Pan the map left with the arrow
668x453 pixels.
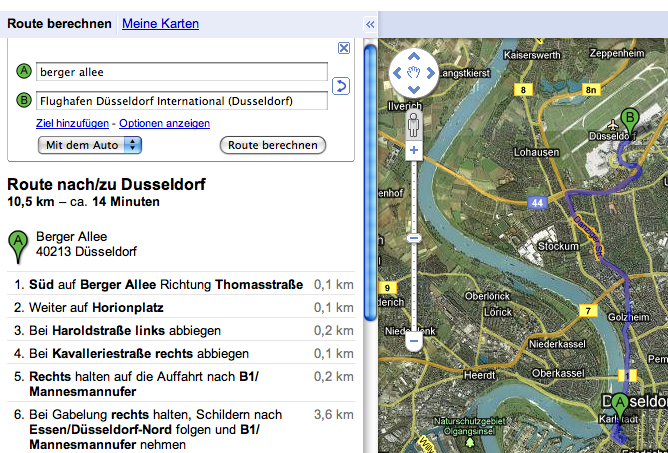click(x=397, y=73)
